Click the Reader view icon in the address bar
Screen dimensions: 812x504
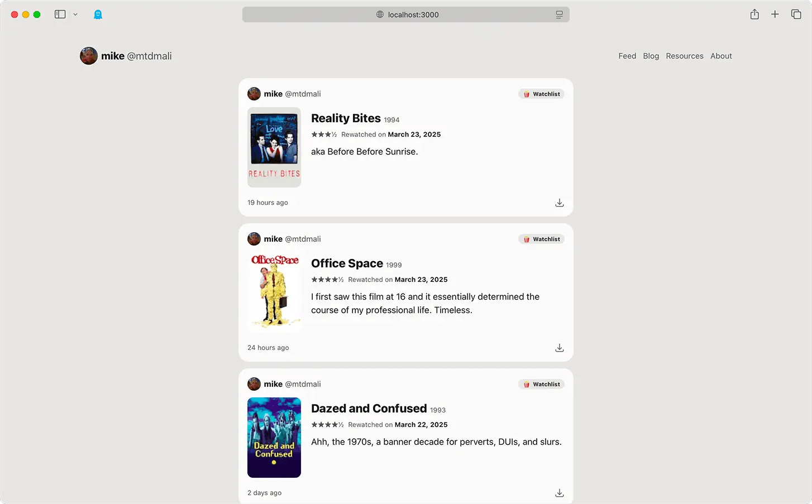(x=559, y=15)
